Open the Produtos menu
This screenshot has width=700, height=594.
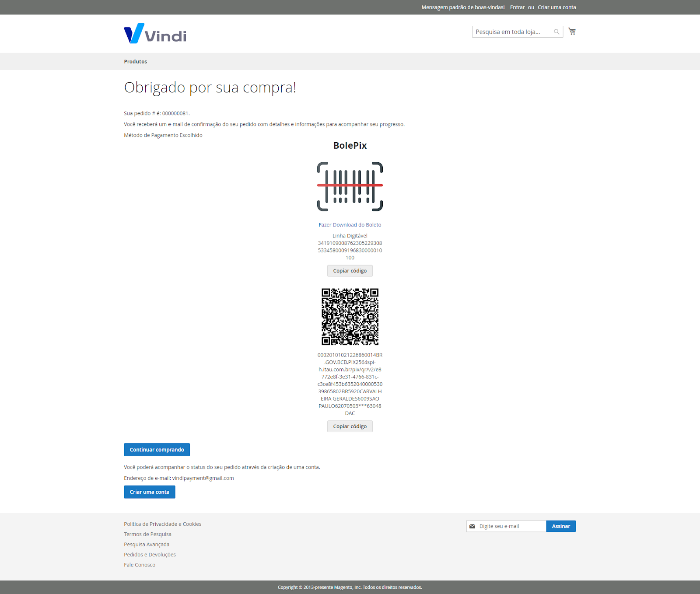click(x=135, y=62)
